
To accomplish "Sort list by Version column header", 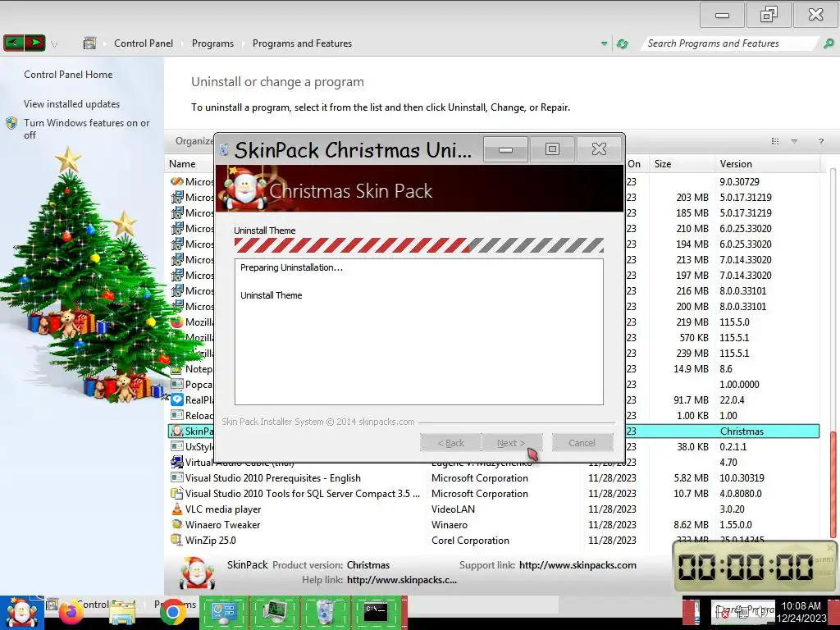I will tap(736, 164).
